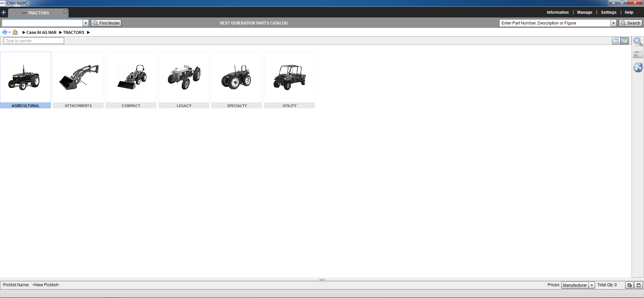Close the TRACTORS tab
The height and width of the screenshot is (298, 644).
pos(65,11)
